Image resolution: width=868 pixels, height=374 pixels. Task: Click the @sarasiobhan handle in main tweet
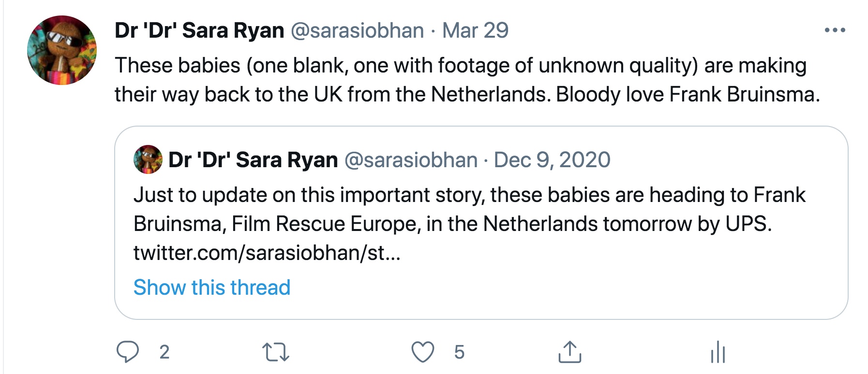[357, 30]
